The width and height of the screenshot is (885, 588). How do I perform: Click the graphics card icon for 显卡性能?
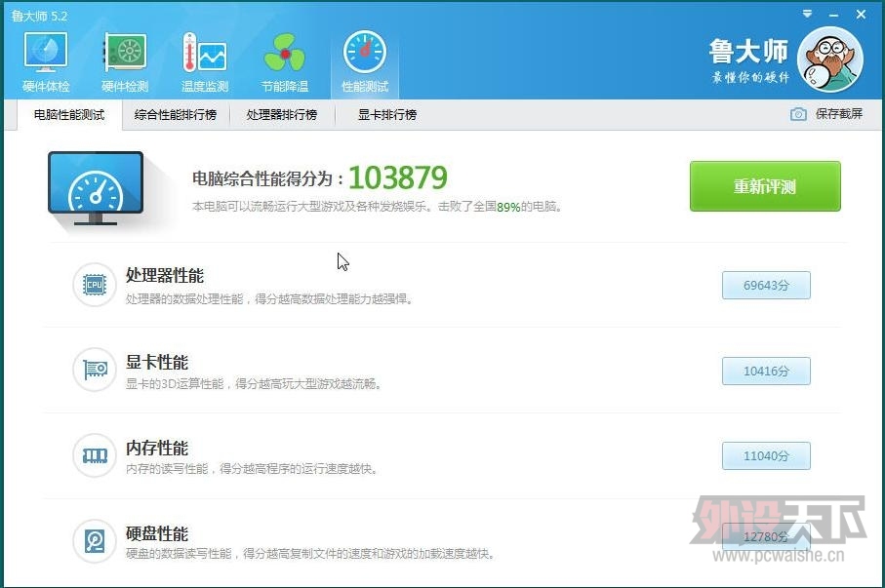[95, 371]
